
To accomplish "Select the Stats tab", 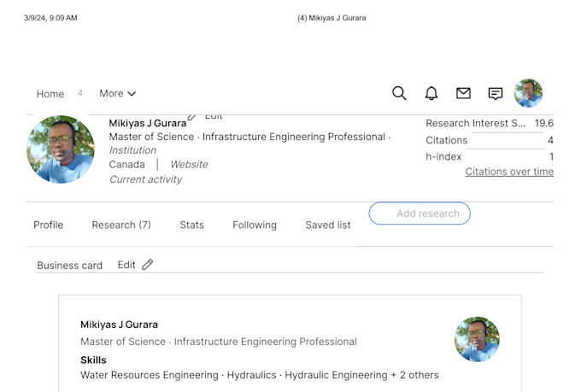I will [x=191, y=225].
